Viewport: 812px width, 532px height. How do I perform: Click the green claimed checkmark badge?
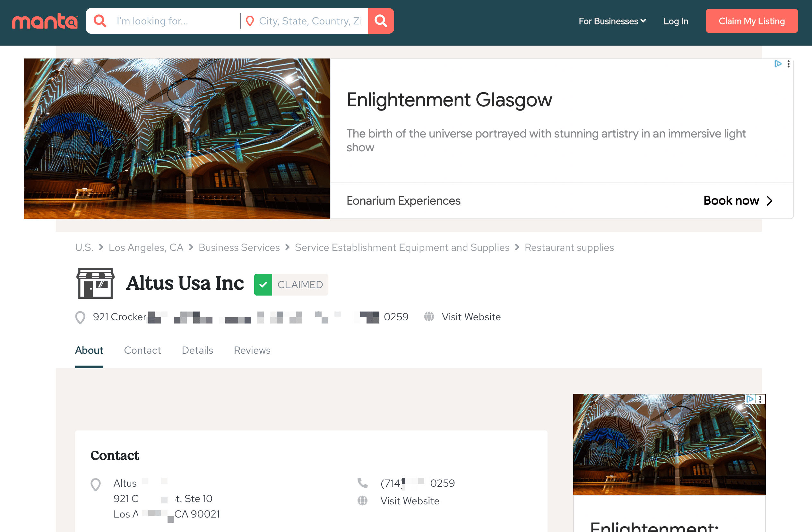click(263, 284)
